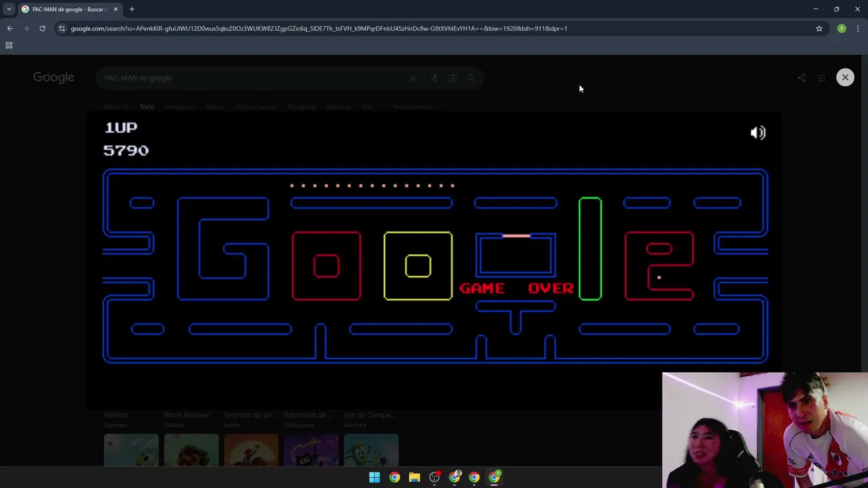Viewport: 868px width, 488px height.
Task: Expand the Herramientas dropdown
Action: click(x=416, y=106)
